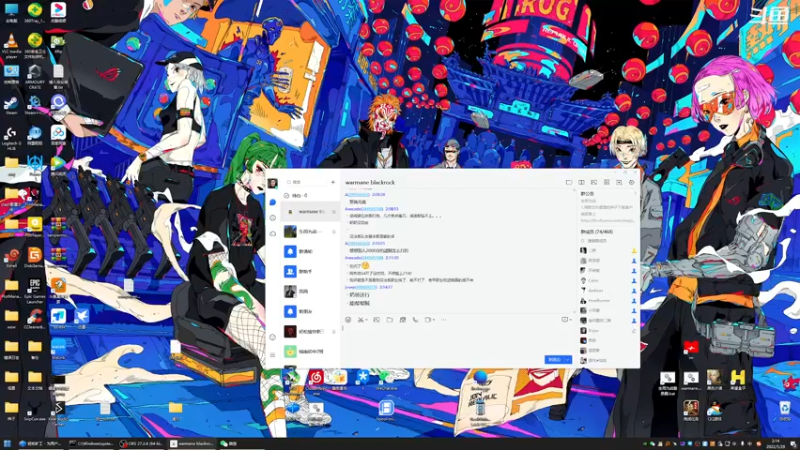Click the plus icon beside search box
The image size is (800, 450).
click(333, 182)
